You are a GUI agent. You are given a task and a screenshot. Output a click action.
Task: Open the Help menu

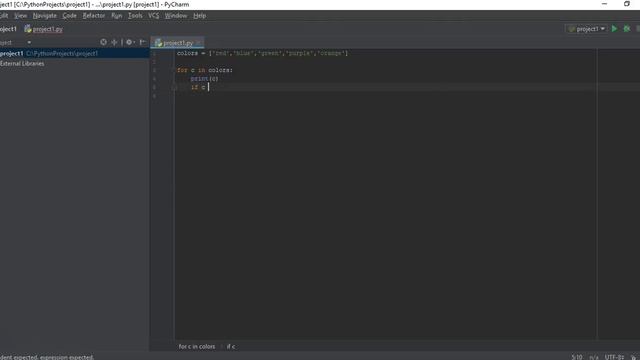coord(199,16)
